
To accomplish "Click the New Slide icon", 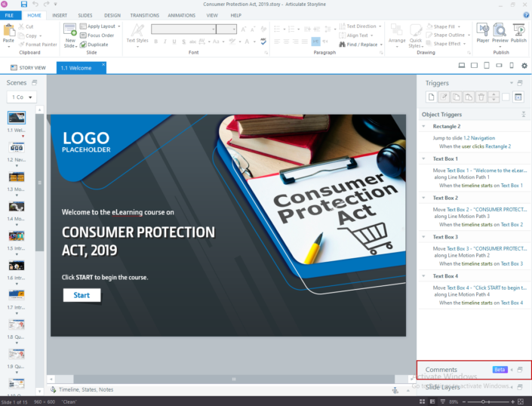I will click(x=70, y=34).
